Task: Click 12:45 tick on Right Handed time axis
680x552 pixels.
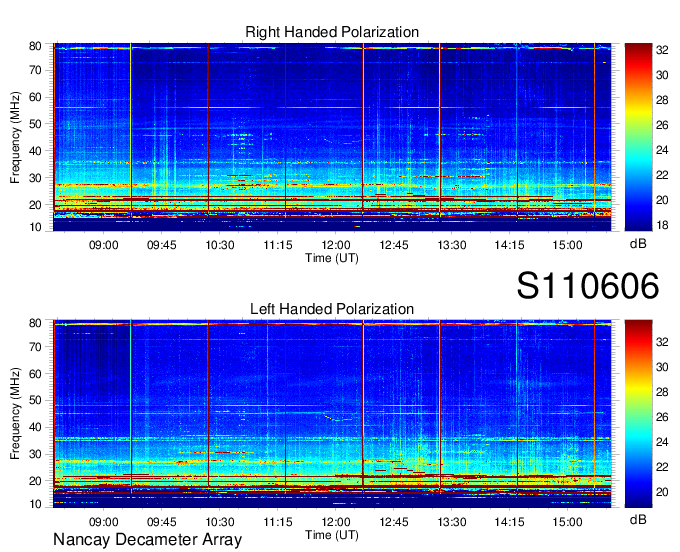Action: (394, 245)
